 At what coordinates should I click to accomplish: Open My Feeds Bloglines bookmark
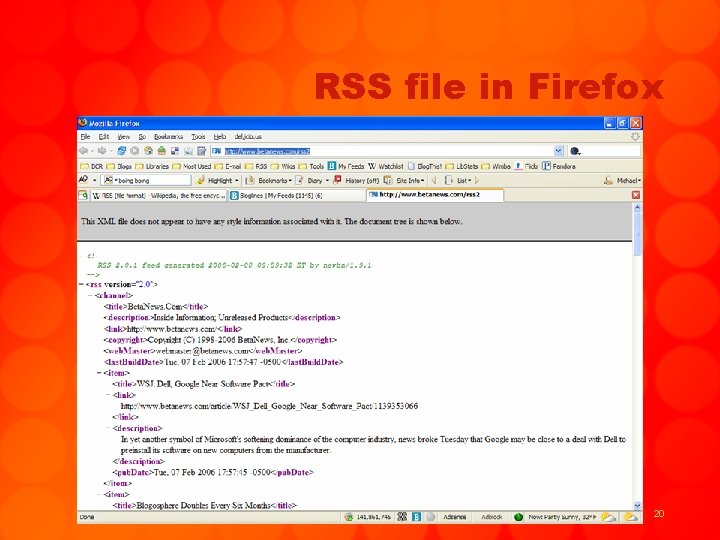click(346, 166)
